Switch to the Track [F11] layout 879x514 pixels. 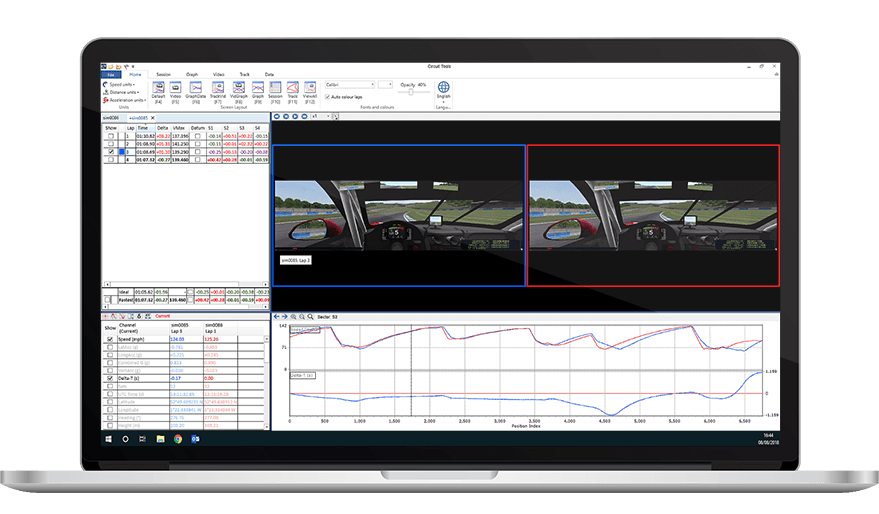point(293,90)
